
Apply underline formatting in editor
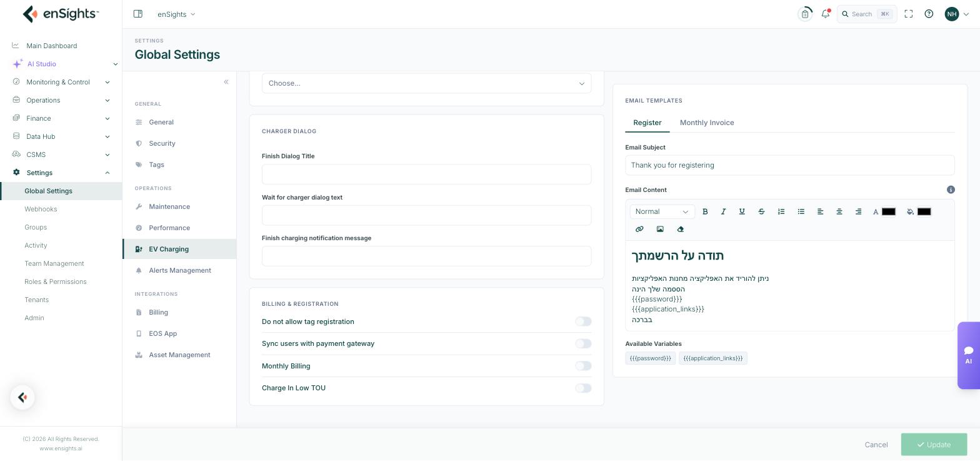point(742,211)
